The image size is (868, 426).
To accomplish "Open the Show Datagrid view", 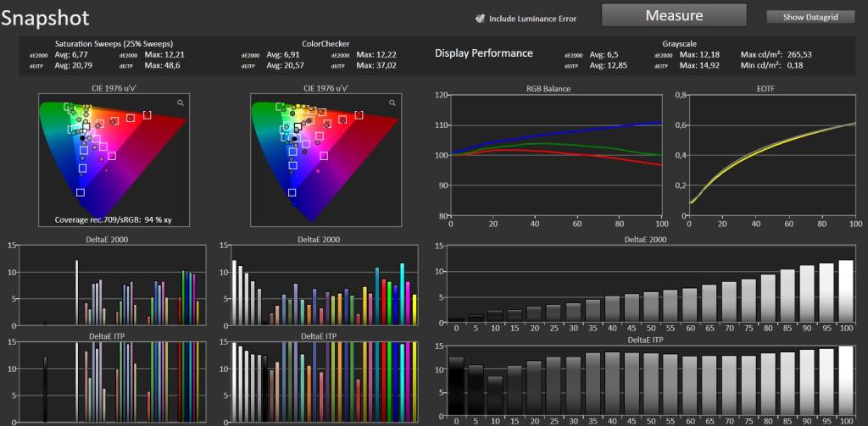I will coord(811,17).
